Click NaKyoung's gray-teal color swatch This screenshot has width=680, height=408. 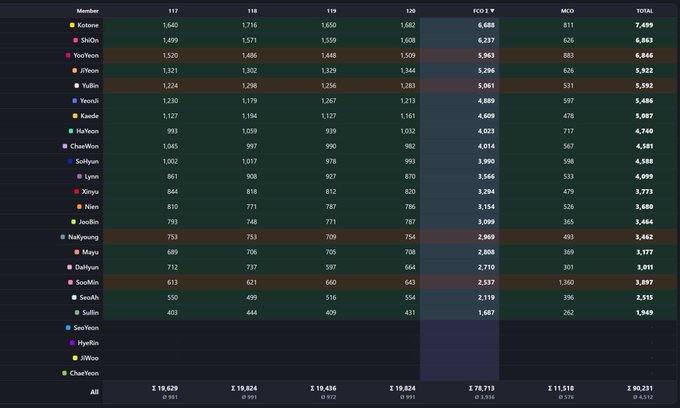pyautogui.click(x=63, y=237)
